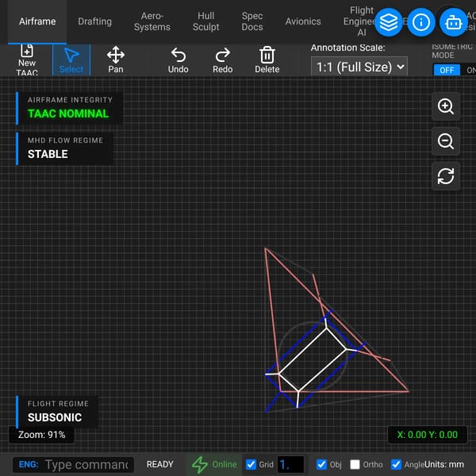The height and width of the screenshot is (476, 476).
Task: Switch to the Airframe tab
Action: tap(37, 21)
